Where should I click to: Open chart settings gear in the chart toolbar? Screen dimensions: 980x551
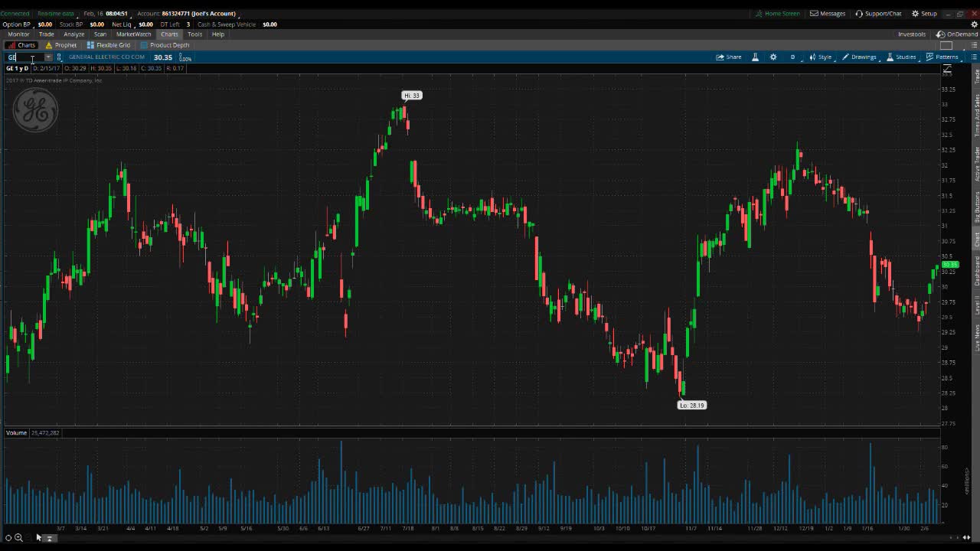(773, 57)
